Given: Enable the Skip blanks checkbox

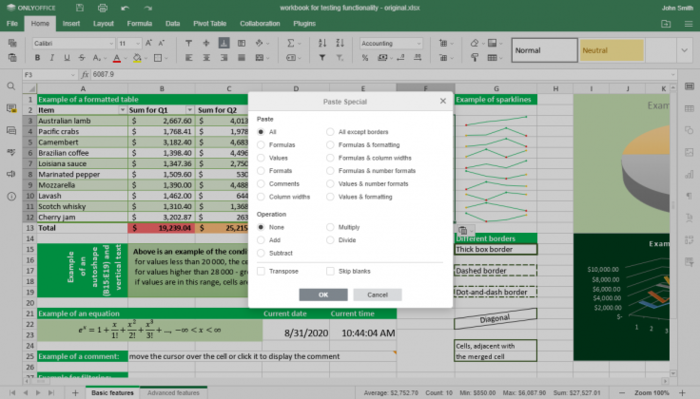Looking at the screenshot, I should pyautogui.click(x=330, y=271).
